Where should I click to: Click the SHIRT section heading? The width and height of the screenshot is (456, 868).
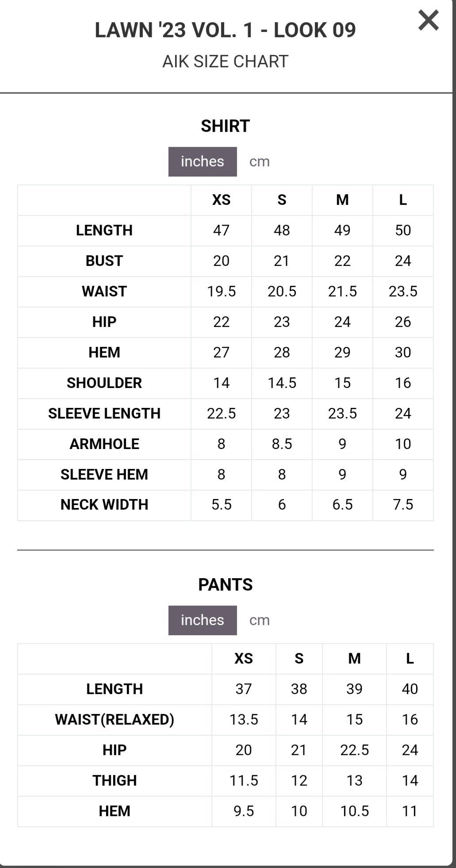click(x=225, y=126)
